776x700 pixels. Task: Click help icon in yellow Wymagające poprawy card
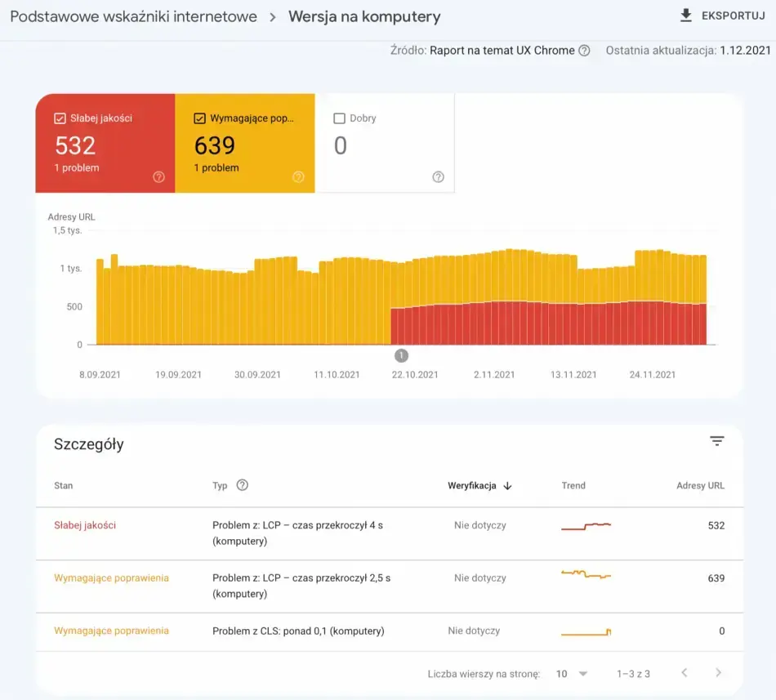[298, 177]
